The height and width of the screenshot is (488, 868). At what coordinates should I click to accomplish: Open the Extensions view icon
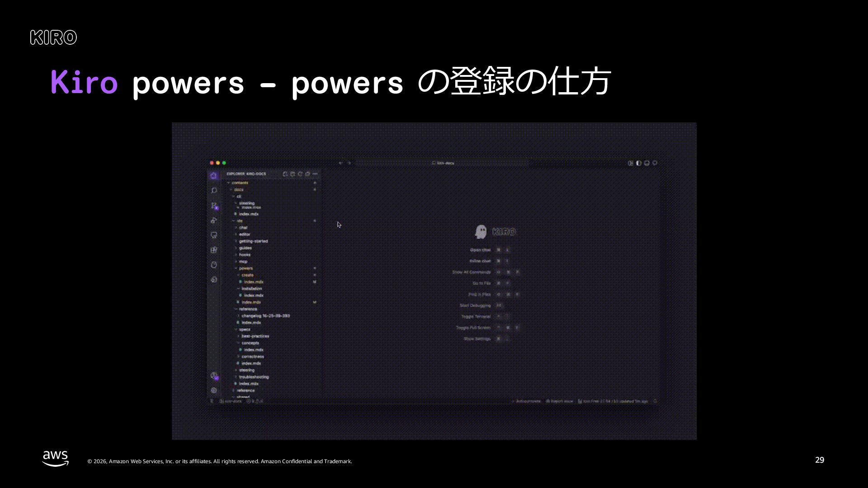pos(214,250)
